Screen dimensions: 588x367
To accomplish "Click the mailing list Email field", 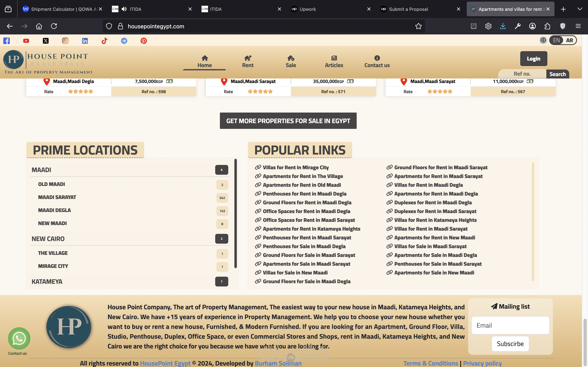I will tap(510, 325).
